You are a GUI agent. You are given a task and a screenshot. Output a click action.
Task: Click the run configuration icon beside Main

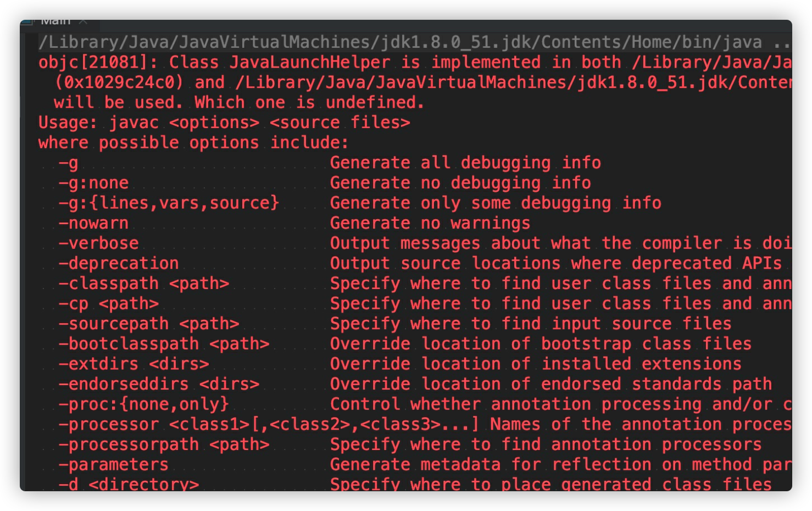tap(28, 22)
